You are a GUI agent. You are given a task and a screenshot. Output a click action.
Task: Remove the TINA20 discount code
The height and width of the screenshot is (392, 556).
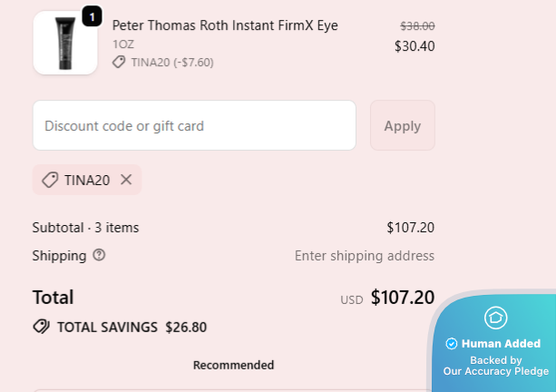[126, 180]
